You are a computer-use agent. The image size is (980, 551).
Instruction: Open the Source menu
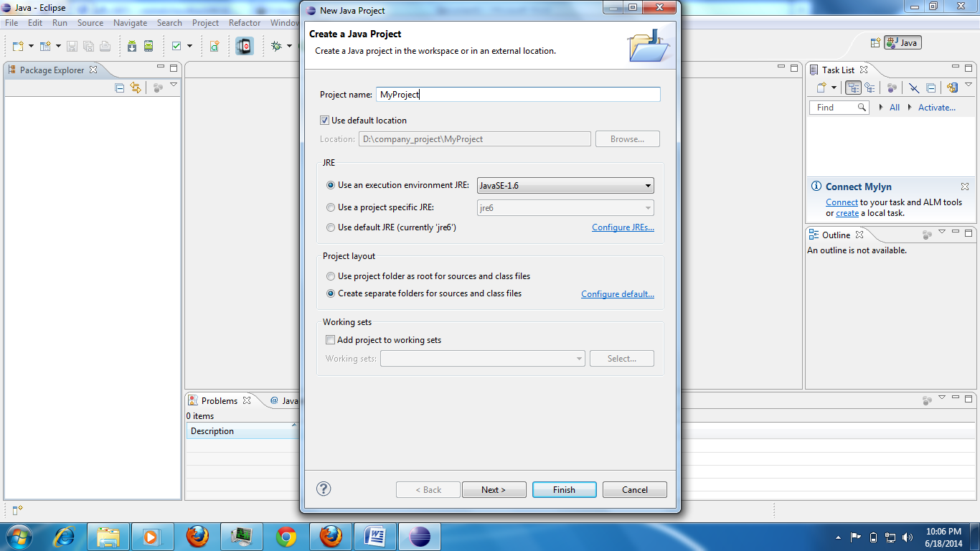click(90, 23)
